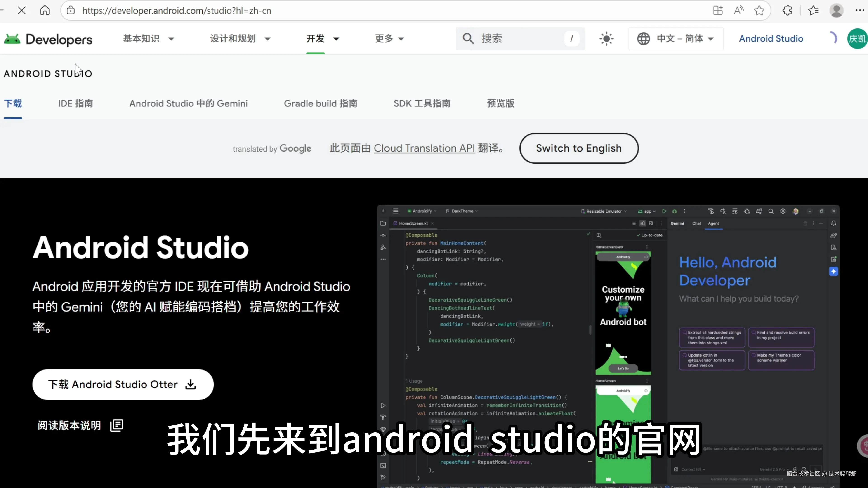Click the read aloud icon
This screenshot has width=868, height=488.
click(739, 10)
